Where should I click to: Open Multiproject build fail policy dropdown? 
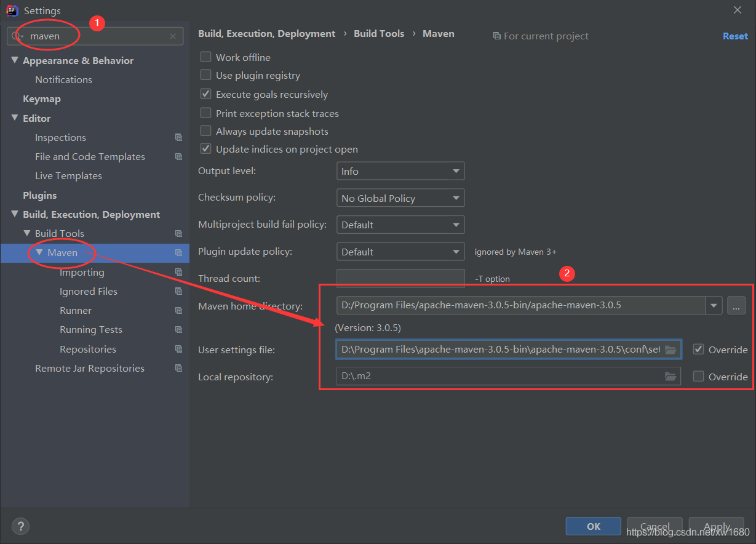click(x=400, y=225)
